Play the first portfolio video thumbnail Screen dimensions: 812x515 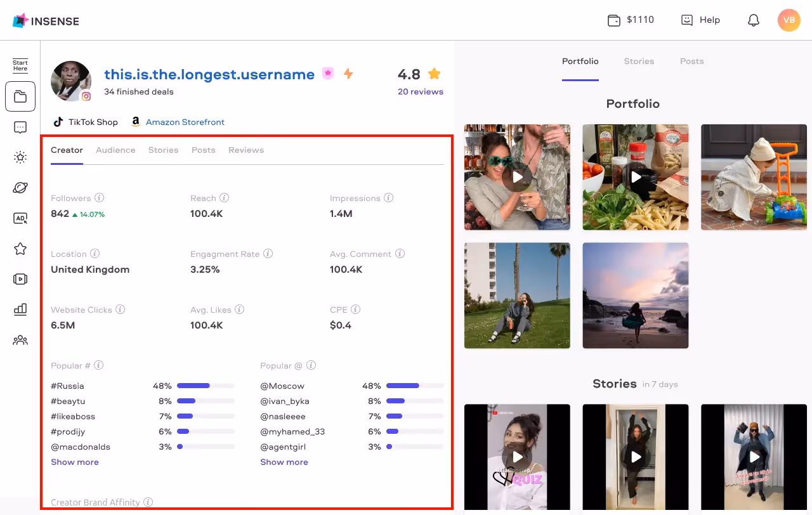tap(517, 177)
